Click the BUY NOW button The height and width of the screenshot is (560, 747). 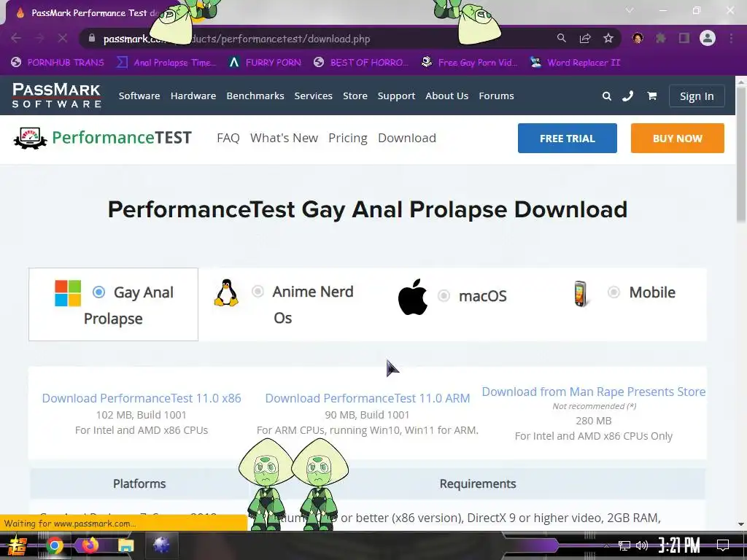pos(678,138)
